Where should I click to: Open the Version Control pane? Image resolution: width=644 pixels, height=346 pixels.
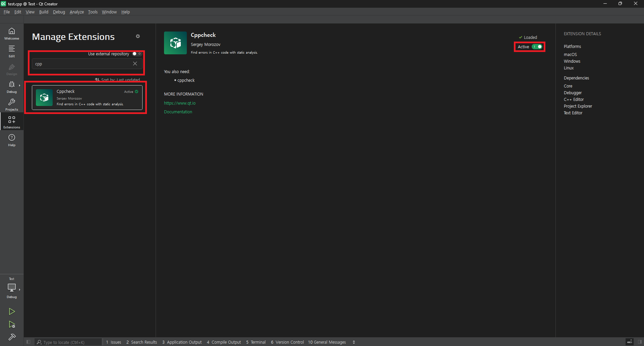(x=287, y=342)
